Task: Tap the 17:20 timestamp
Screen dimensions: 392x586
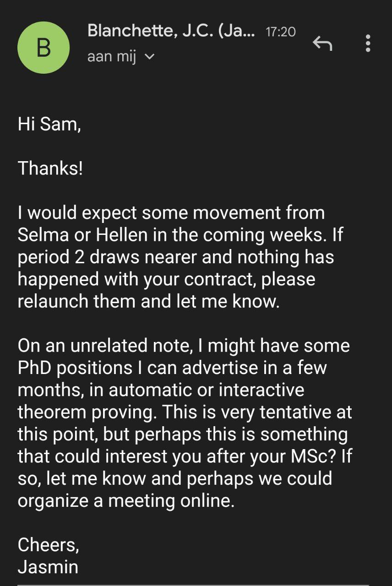Action: 280,32
